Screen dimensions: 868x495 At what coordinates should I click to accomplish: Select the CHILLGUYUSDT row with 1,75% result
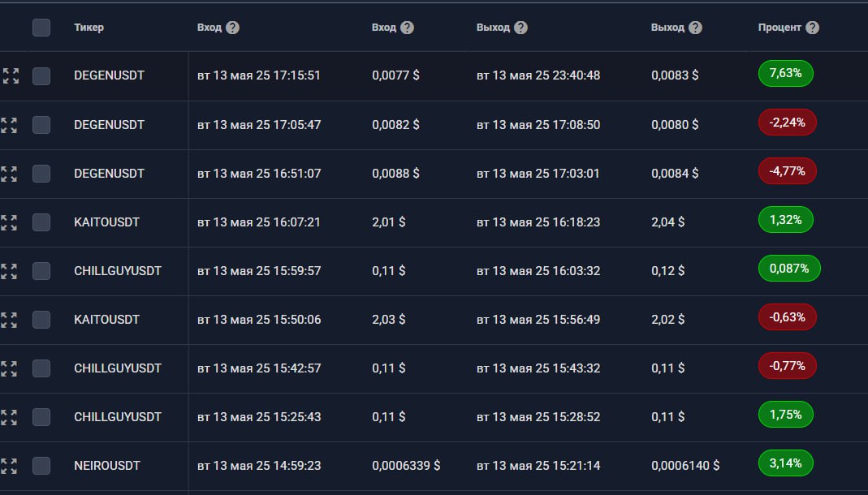(x=41, y=417)
